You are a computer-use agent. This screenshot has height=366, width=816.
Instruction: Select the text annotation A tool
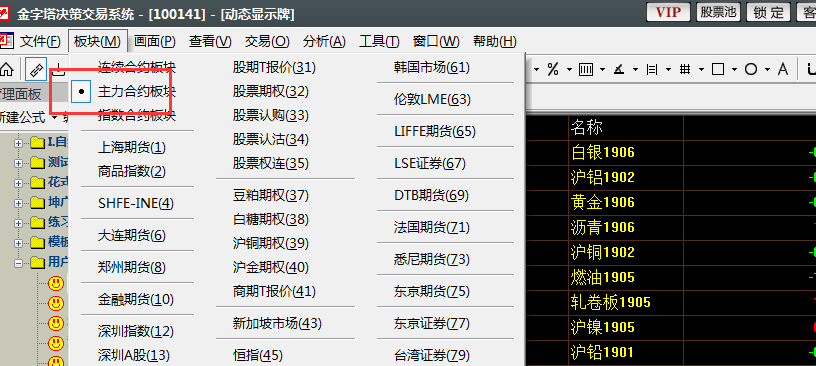(x=783, y=69)
